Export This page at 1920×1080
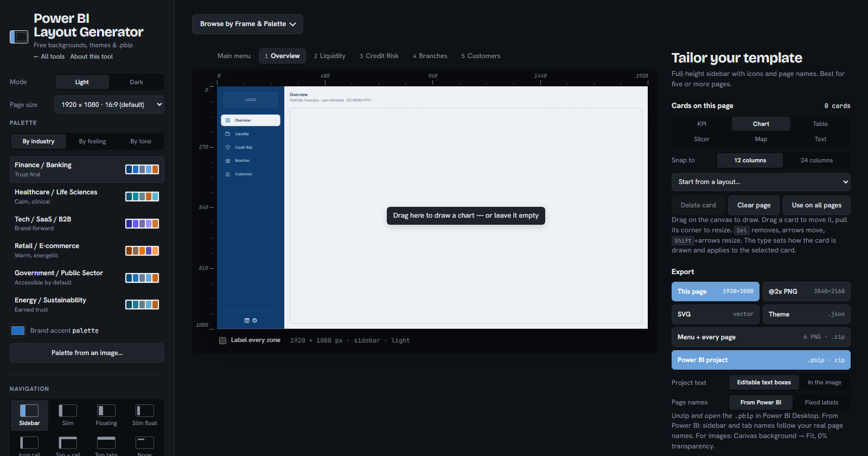 pos(716,292)
